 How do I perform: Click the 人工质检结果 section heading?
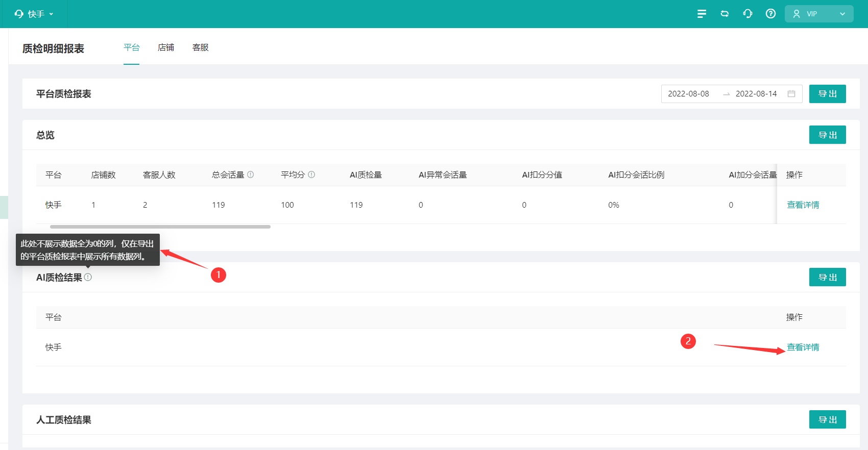pyautogui.click(x=63, y=419)
